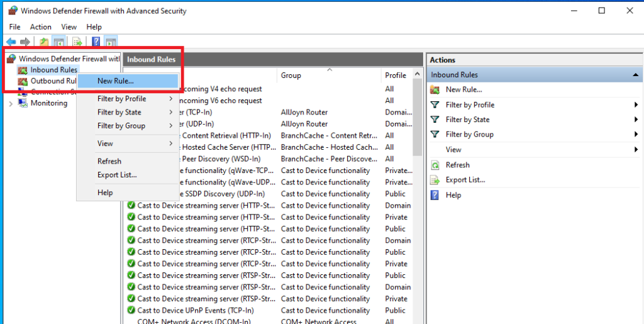Viewport: 644px width, 324px height.
Task: Open the Action menu
Action: tap(41, 26)
